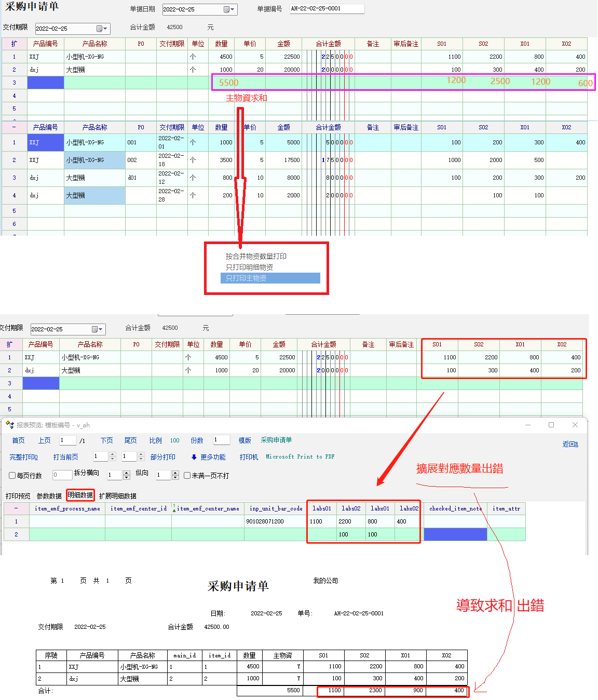Screen dimensions: 598x700
Task: Maximize the report preview window
Action: [551, 425]
